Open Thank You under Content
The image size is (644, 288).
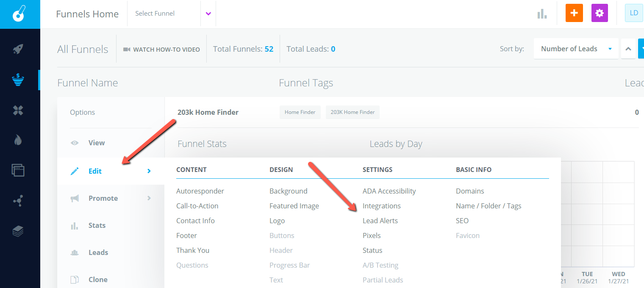pyautogui.click(x=193, y=250)
